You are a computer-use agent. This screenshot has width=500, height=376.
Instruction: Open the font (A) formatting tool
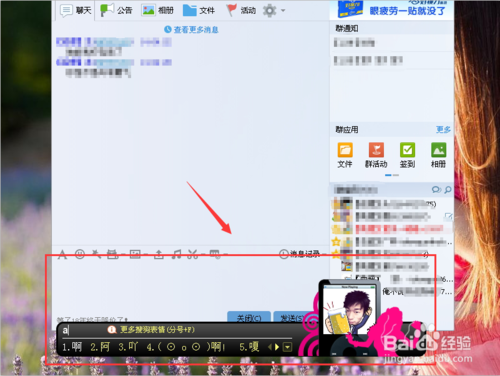tap(62, 255)
